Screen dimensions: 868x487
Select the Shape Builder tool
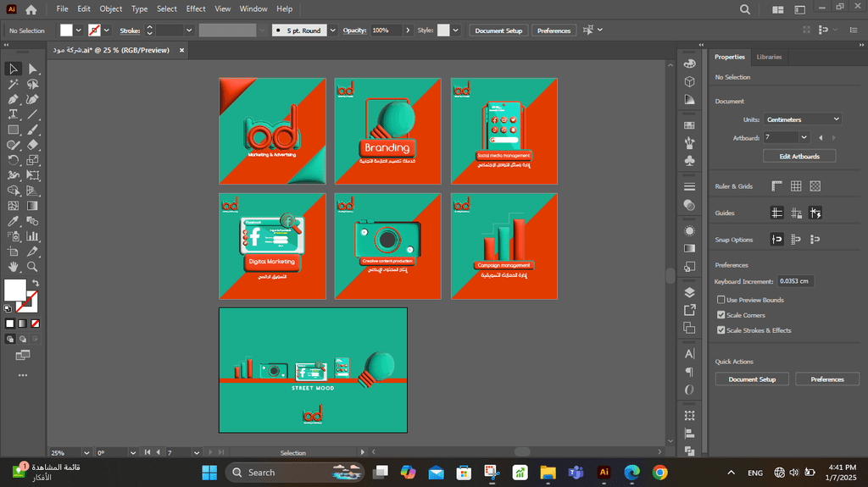(14, 191)
